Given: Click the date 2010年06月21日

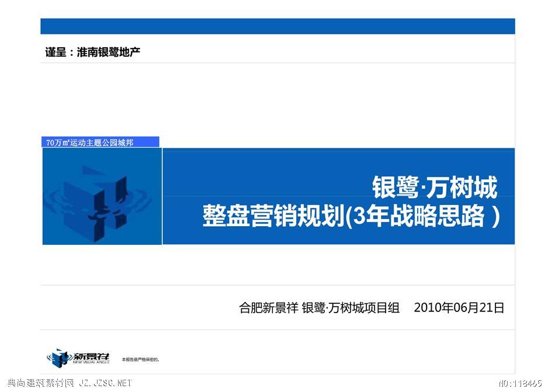Looking at the screenshot, I should pos(459,308).
